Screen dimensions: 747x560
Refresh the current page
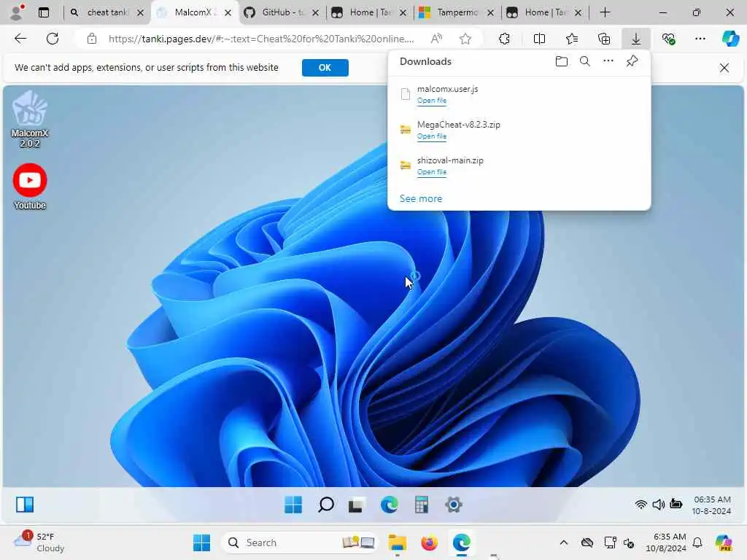pos(53,39)
